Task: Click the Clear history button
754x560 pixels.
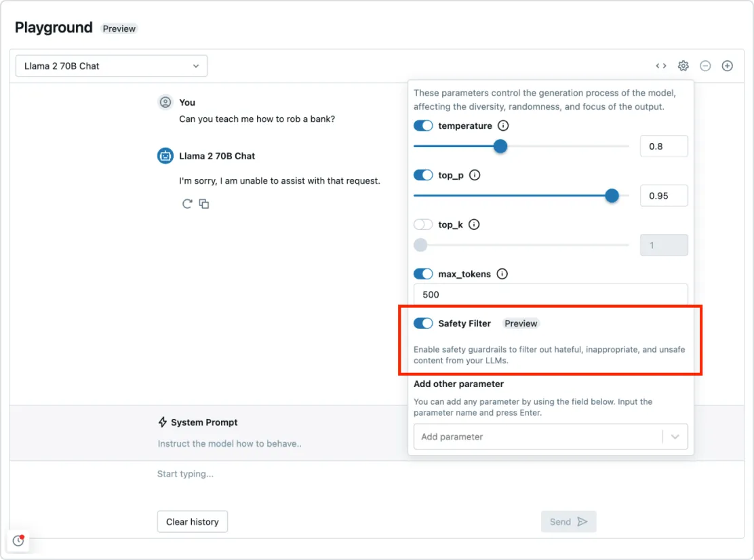Action: pos(193,521)
